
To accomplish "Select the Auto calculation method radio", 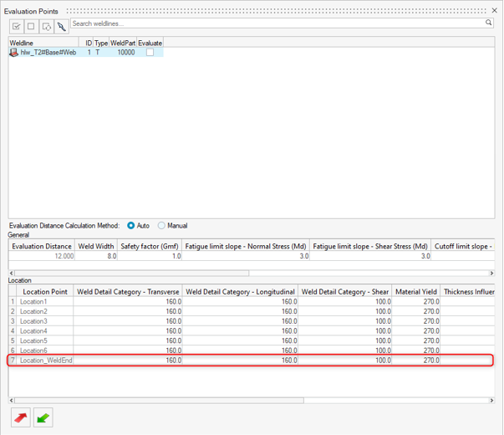I will (131, 226).
